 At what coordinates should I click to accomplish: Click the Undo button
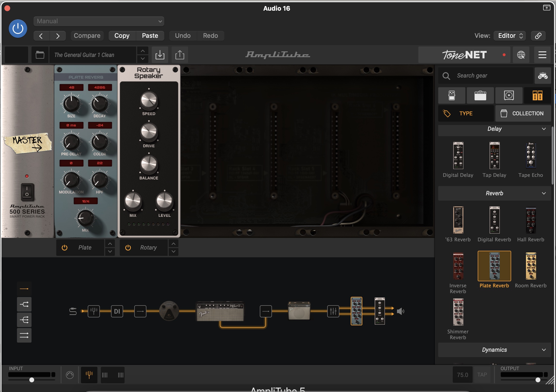183,36
